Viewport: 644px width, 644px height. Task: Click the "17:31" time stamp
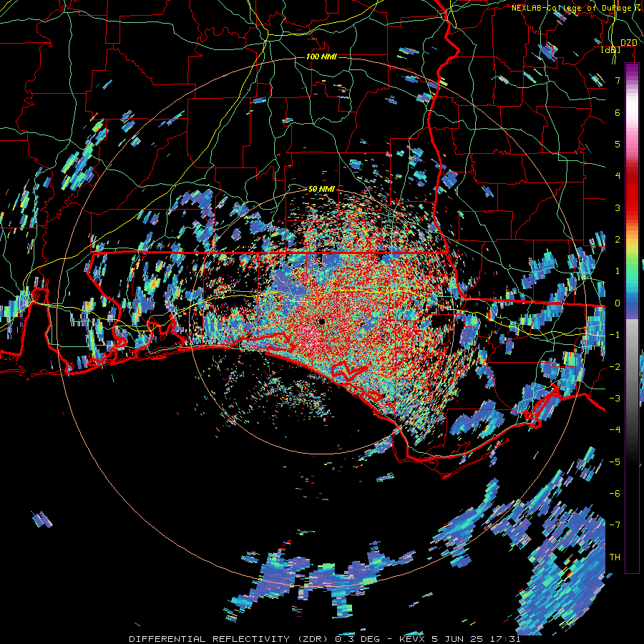point(507,639)
